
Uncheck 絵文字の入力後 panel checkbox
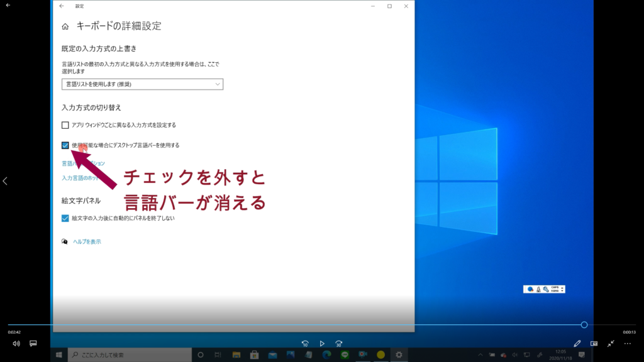tap(65, 218)
